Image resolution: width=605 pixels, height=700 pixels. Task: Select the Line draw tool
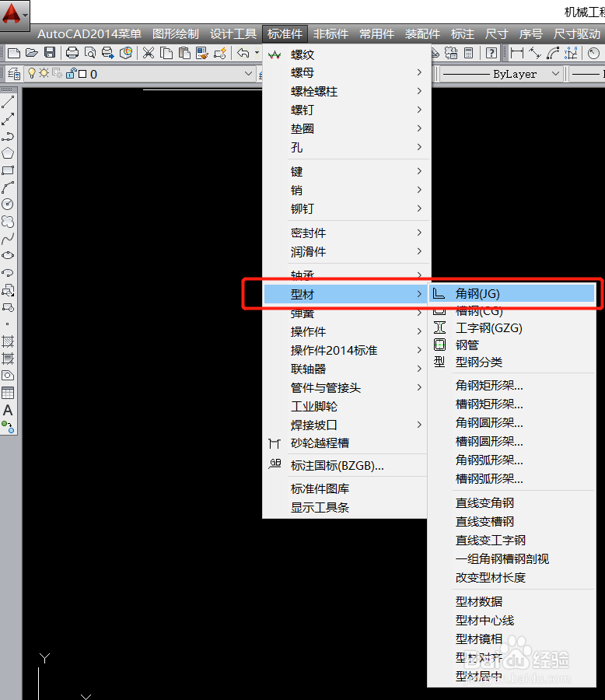tap(8, 102)
